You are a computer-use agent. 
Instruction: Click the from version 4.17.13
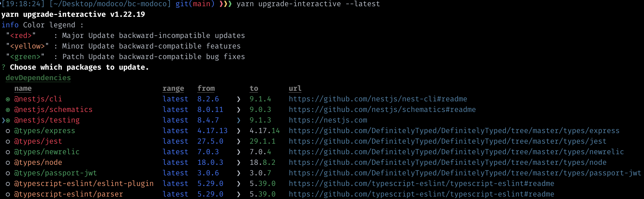[212, 131]
